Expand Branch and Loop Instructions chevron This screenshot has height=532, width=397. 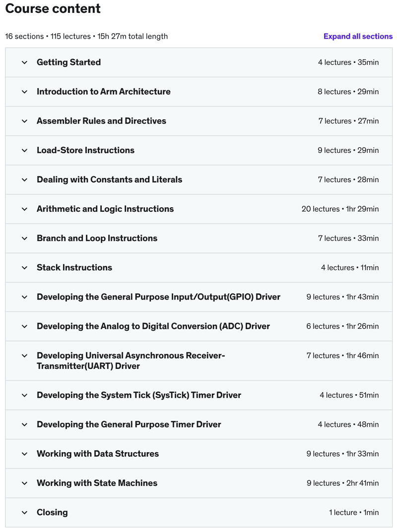24,238
